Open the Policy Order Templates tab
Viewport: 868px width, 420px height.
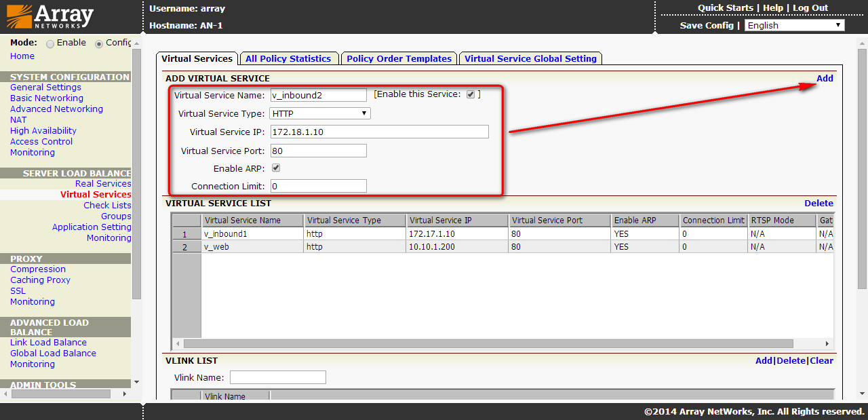pos(399,59)
